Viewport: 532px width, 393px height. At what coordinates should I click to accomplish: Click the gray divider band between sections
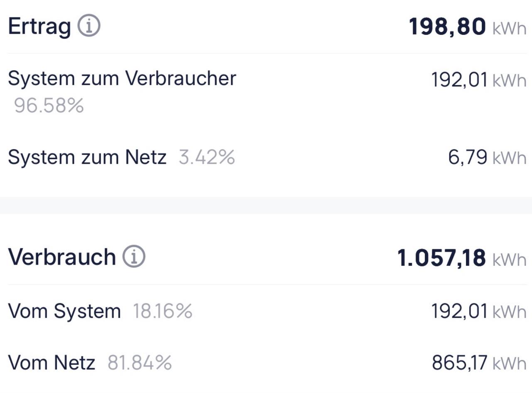(266, 205)
